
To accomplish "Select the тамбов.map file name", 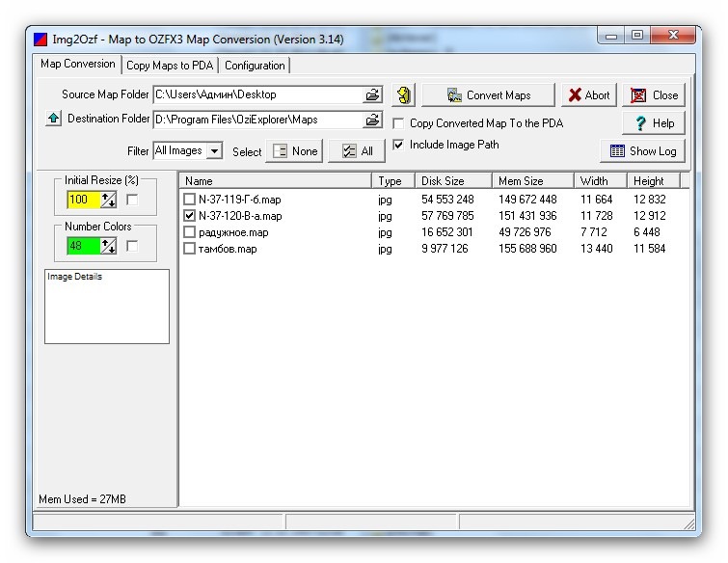I will pos(228,249).
